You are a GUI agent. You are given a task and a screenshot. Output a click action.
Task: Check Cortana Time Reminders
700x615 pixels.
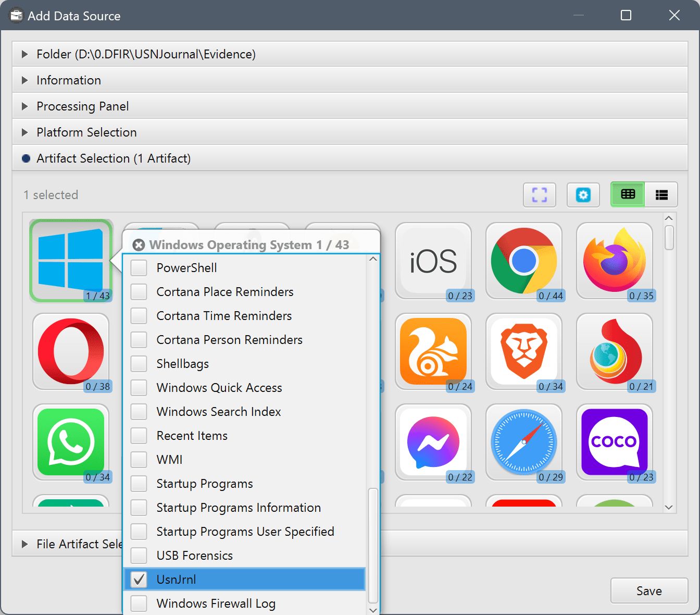pos(139,316)
